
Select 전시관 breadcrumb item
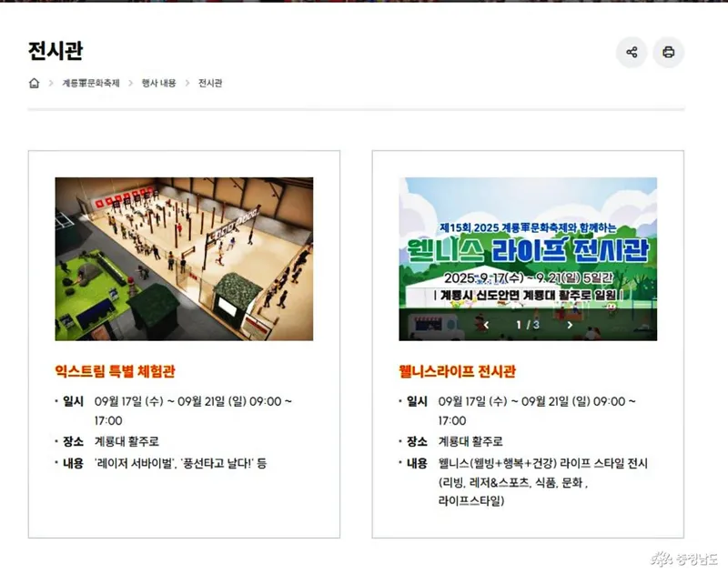pyautogui.click(x=210, y=83)
